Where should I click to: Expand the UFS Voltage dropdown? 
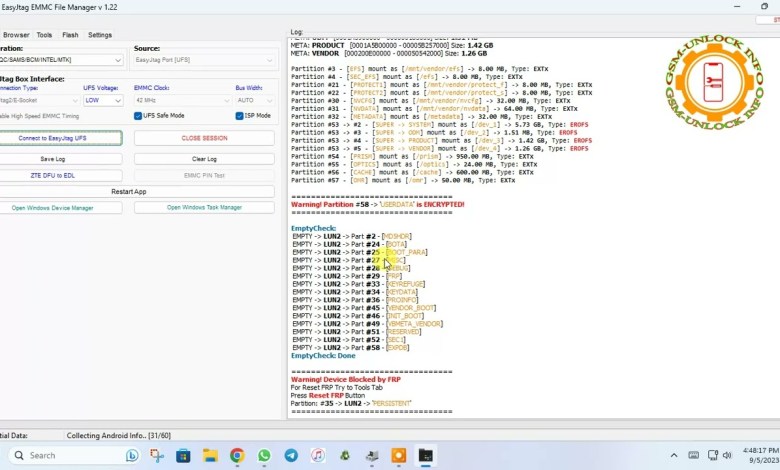(103, 100)
